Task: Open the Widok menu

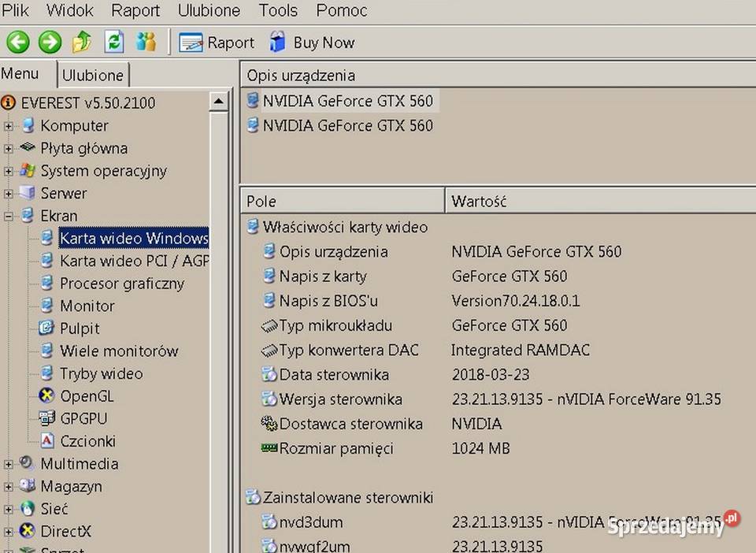Action: (70, 10)
